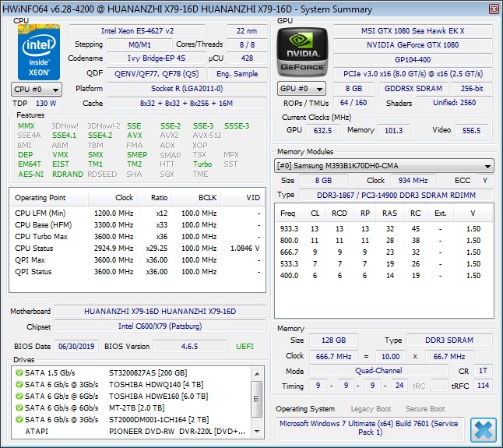Click the Intel Xeon E5-4627 v2 name field
This screenshot has height=448, width=503.
(x=137, y=31)
